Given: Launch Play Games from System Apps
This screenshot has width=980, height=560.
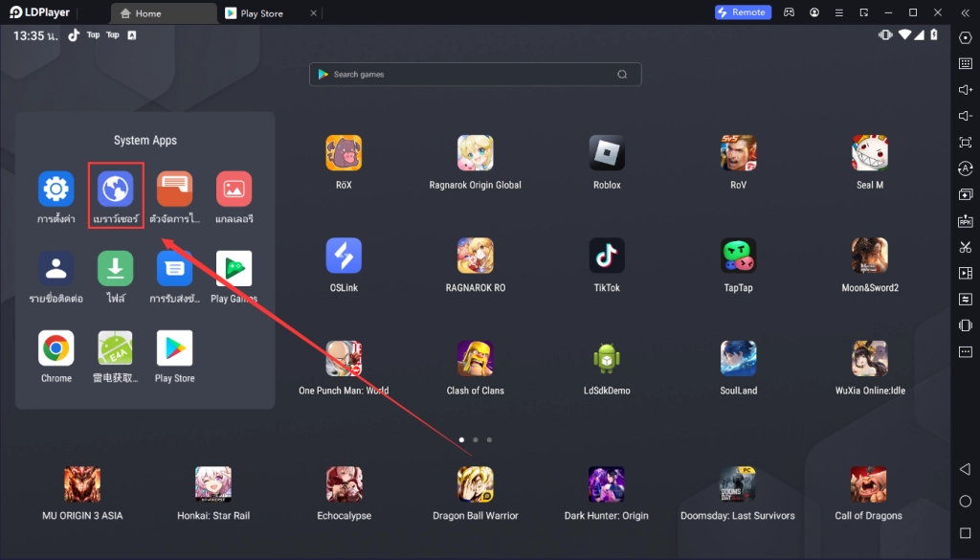Looking at the screenshot, I should (x=234, y=269).
